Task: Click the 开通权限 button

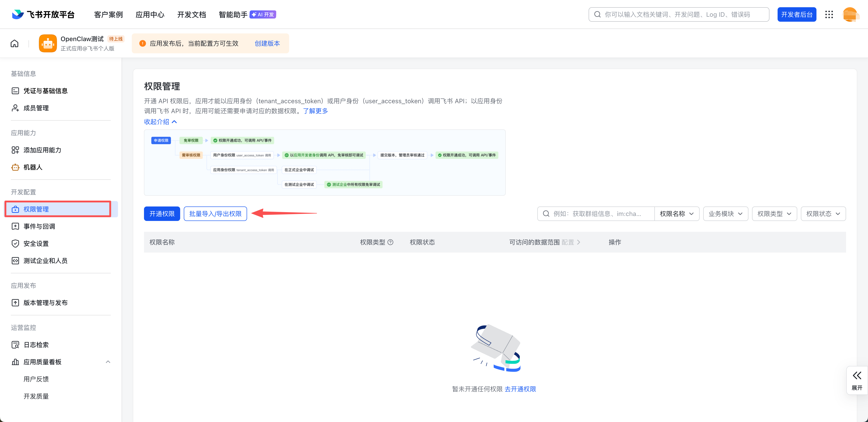Action: (162, 214)
